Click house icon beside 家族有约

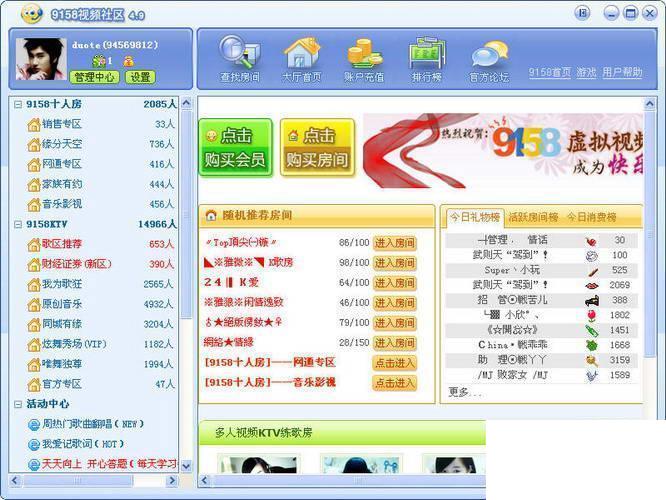[x=34, y=185]
